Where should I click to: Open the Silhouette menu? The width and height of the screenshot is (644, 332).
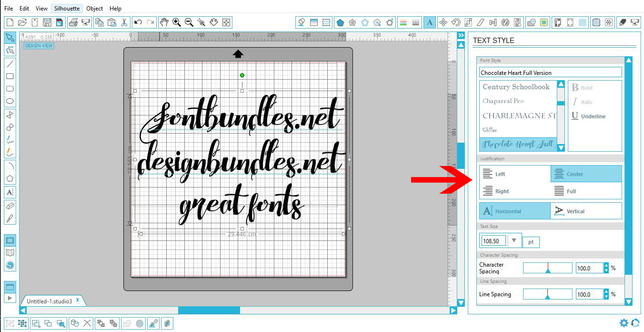[66, 8]
